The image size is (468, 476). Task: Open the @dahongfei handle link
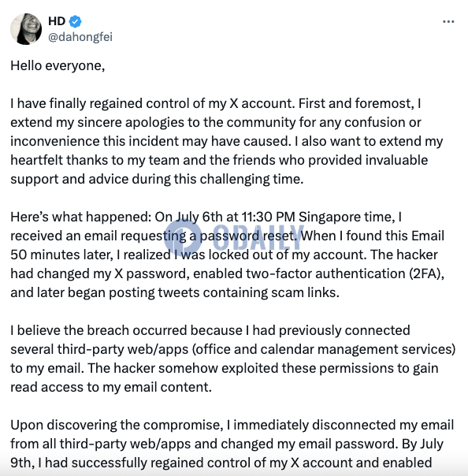click(x=80, y=37)
